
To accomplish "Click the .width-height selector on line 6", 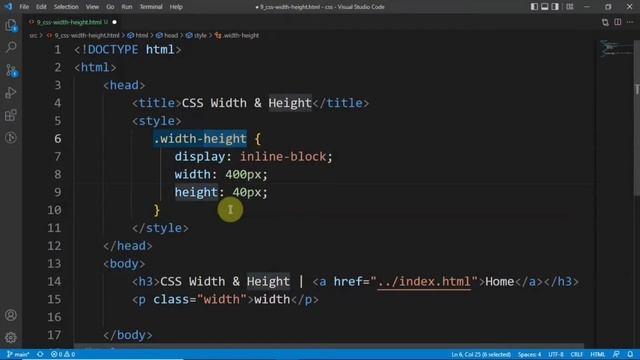I will pos(200,139).
